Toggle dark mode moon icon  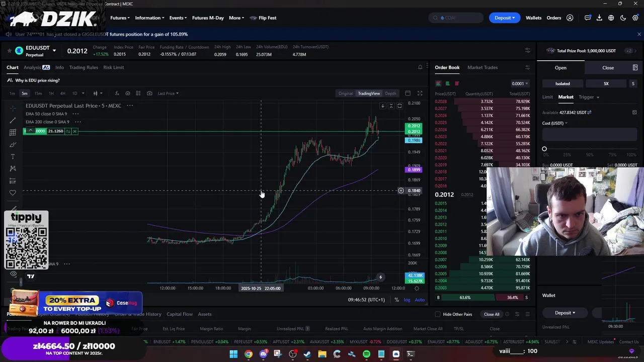point(623,18)
